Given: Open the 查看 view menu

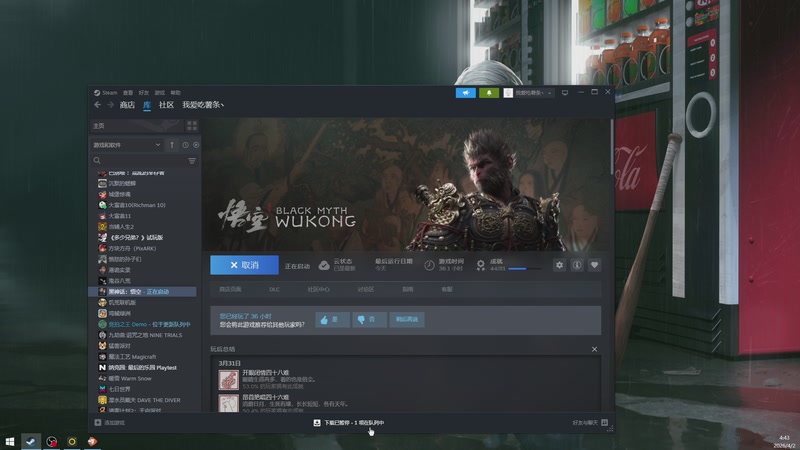Looking at the screenshot, I should 128,92.
